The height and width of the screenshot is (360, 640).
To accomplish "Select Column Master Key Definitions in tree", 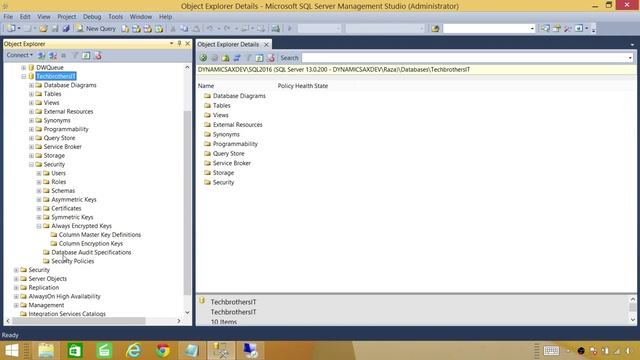I will tap(100, 235).
